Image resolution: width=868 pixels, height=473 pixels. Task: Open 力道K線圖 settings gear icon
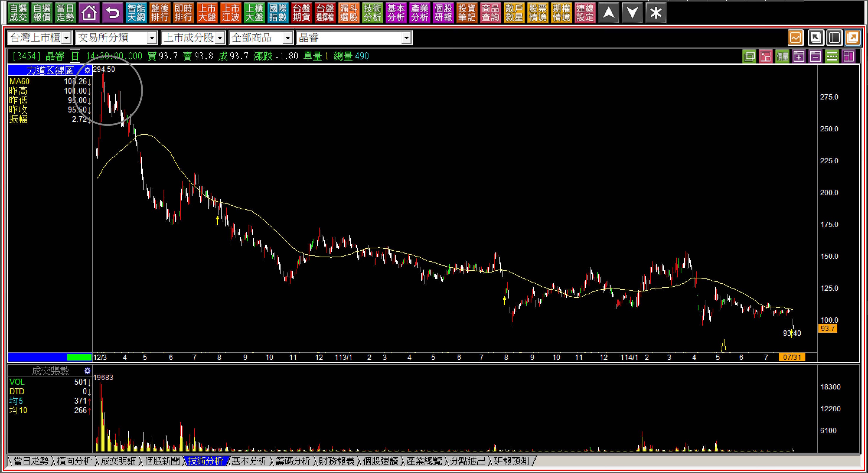pos(87,70)
